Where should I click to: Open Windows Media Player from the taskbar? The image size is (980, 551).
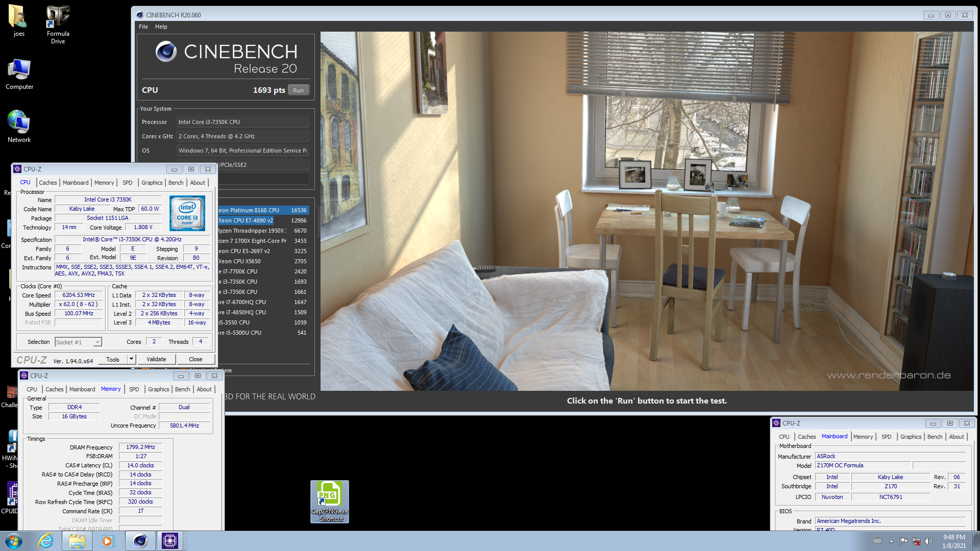click(108, 541)
